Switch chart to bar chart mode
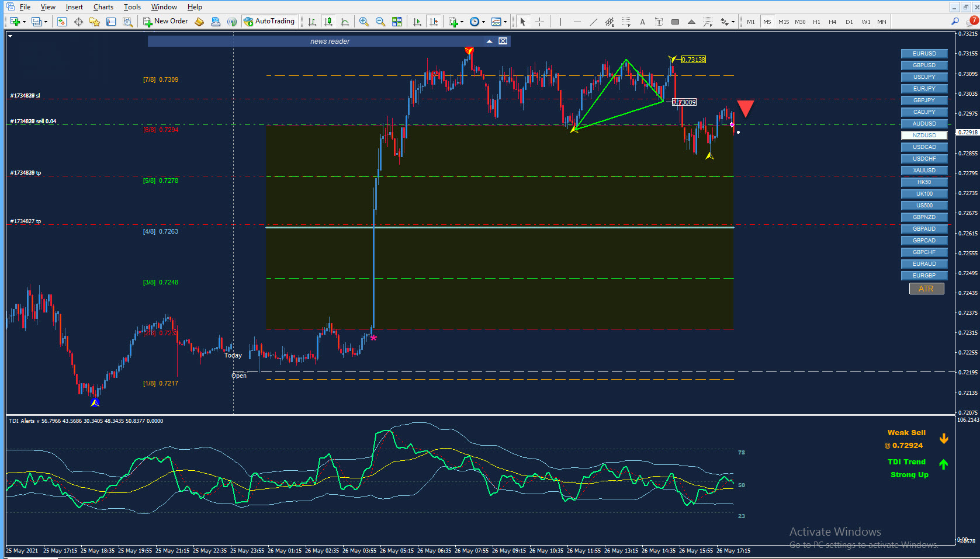 click(312, 22)
